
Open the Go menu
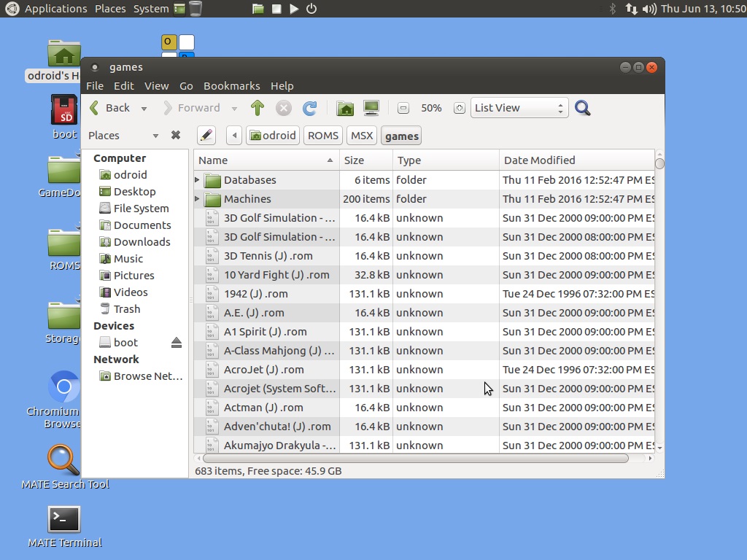point(186,86)
